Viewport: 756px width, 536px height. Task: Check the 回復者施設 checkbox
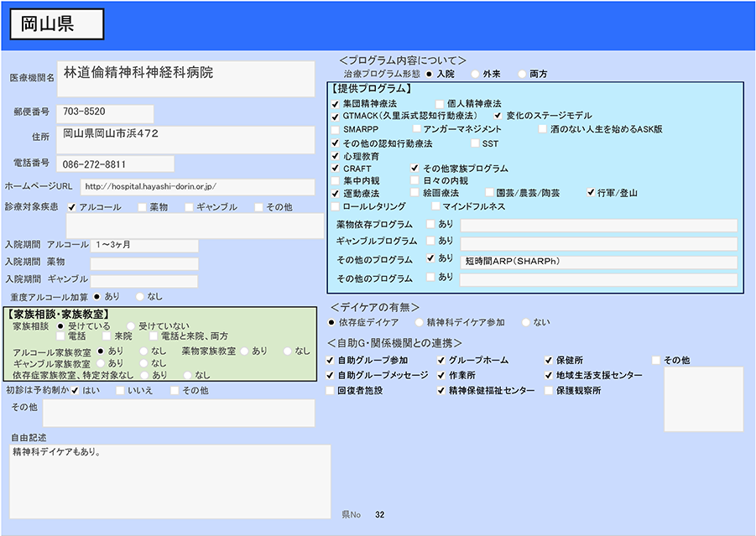(330, 391)
